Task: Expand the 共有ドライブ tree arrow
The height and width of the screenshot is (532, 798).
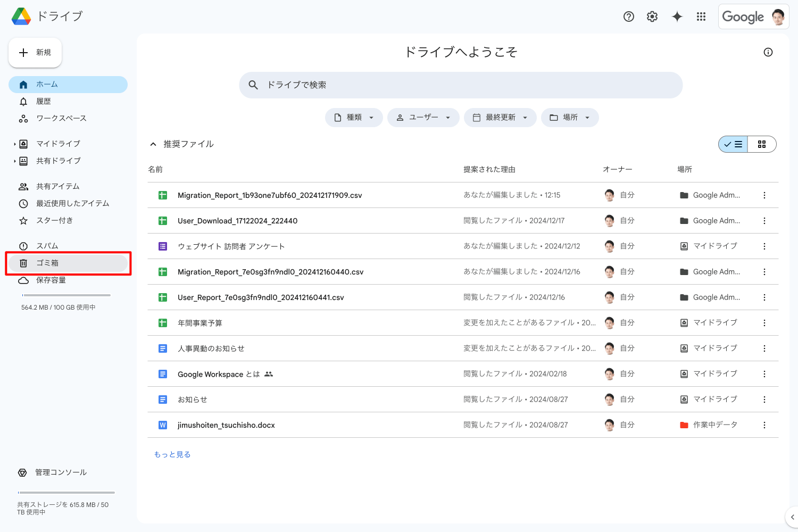Action: [x=15, y=161]
